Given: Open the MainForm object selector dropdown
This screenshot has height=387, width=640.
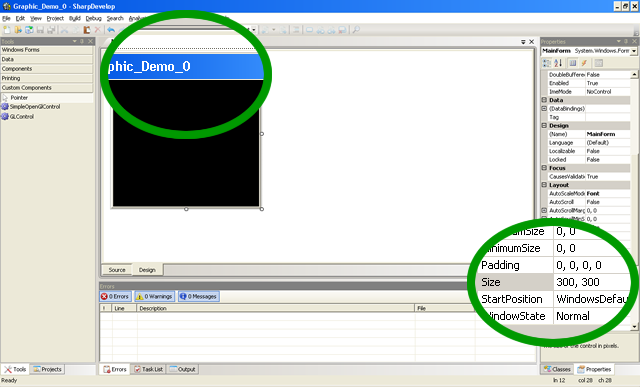Looking at the screenshot, I should (634, 51).
